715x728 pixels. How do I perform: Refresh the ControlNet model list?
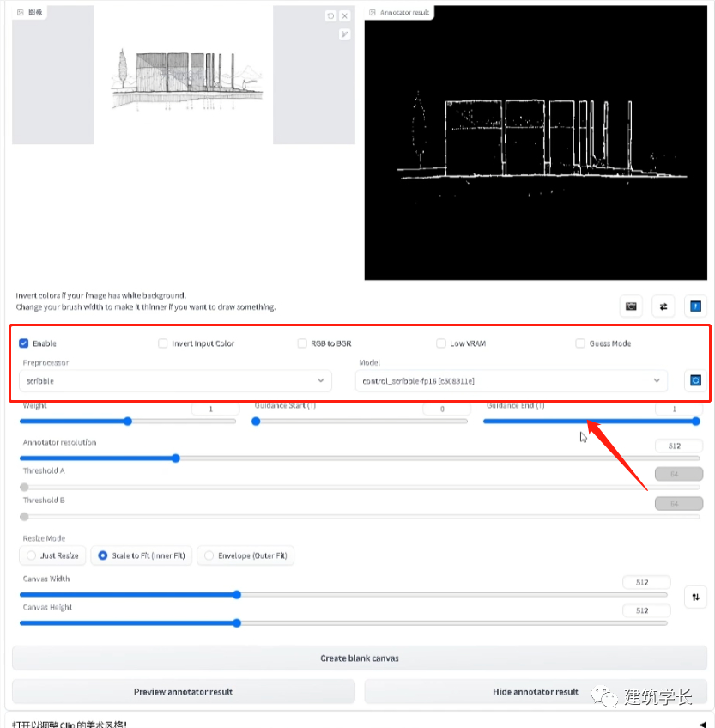pos(695,380)
